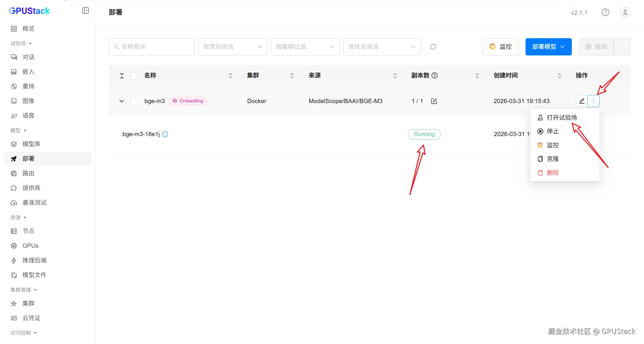Image resolution: width=644 pixels, height=344 pixels.
Task: Select 打开试验场 from the context menu
Action: (x=561, y=117)
